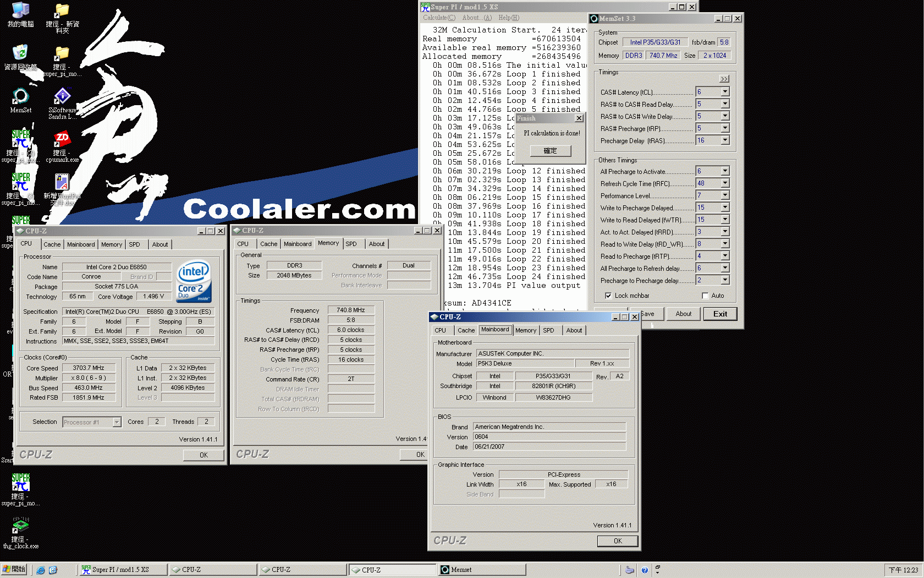Click the expand timings arrow in MemSet
The image size is (924, 578).
pyautogui.click(x=724, y=79)
